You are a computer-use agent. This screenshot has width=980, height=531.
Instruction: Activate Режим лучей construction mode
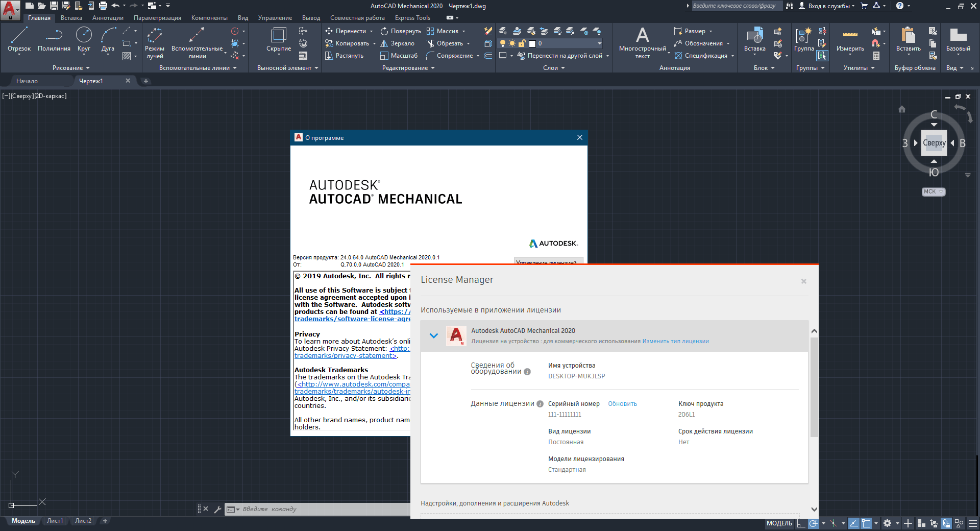[x=155, y=43]
